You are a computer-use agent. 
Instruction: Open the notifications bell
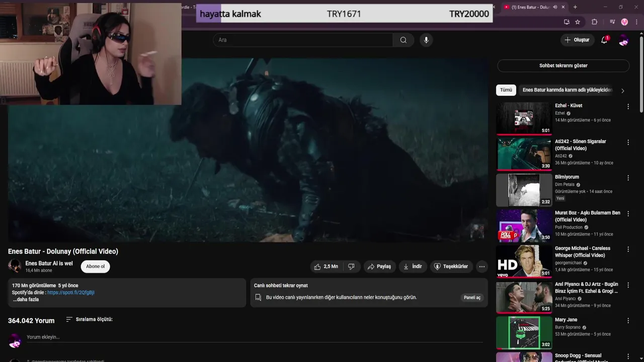pos(604,40)
